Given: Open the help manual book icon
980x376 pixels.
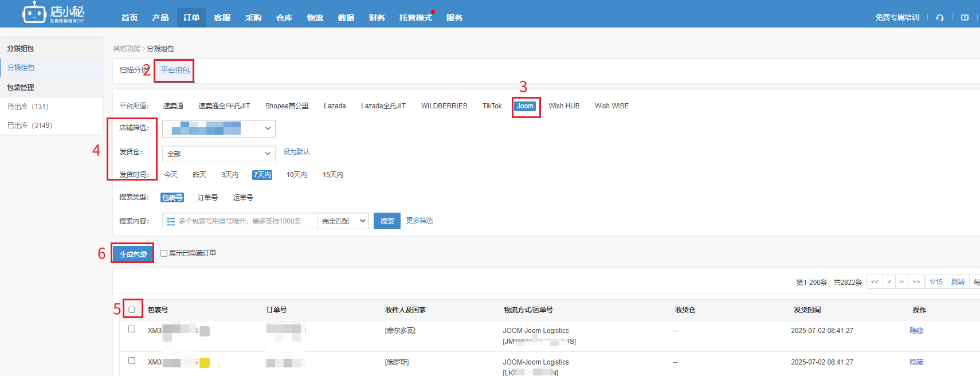Looking at the screenshot, I should tap(965, 18).
